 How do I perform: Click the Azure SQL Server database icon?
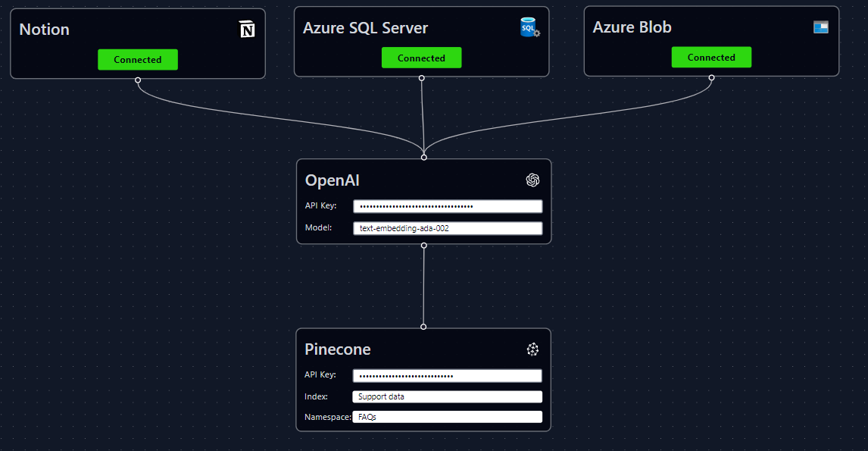click(529, 27)
